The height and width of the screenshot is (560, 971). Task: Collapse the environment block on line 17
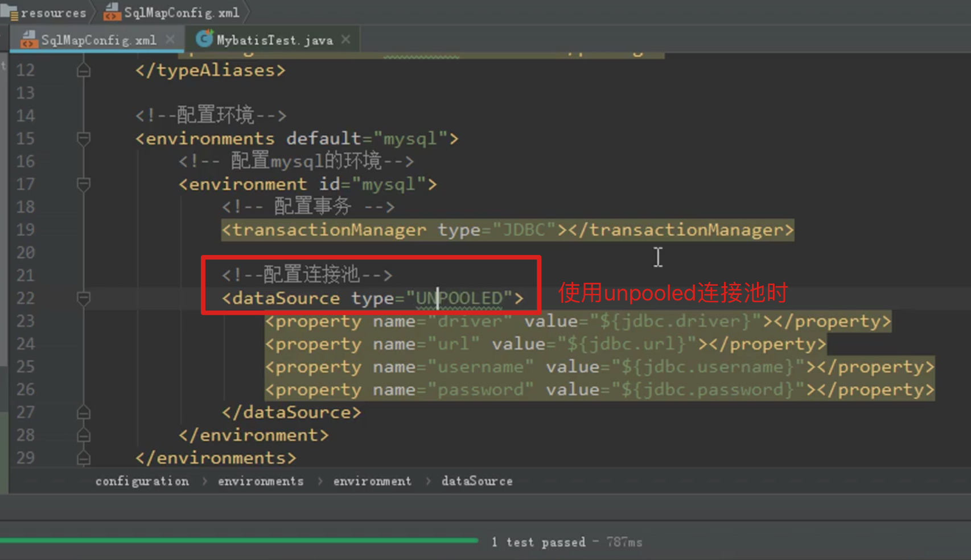(x=84, y=184)
